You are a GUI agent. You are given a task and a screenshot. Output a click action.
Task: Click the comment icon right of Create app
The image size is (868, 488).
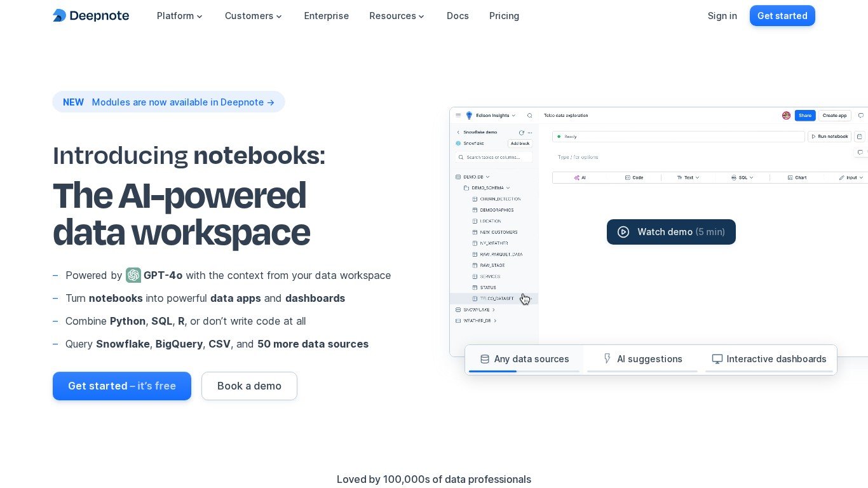[x=861, y=116]
